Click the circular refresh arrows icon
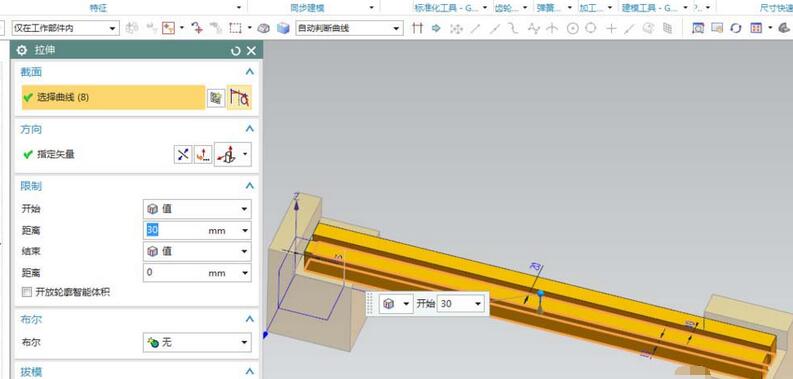The height and width of the screenshot is (379, 793). (x=736, y=28)
